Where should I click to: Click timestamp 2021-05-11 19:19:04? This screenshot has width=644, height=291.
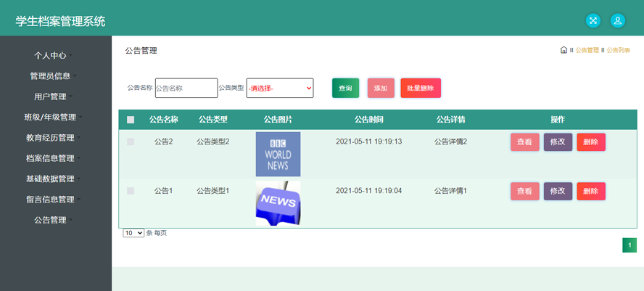point(369,191)
